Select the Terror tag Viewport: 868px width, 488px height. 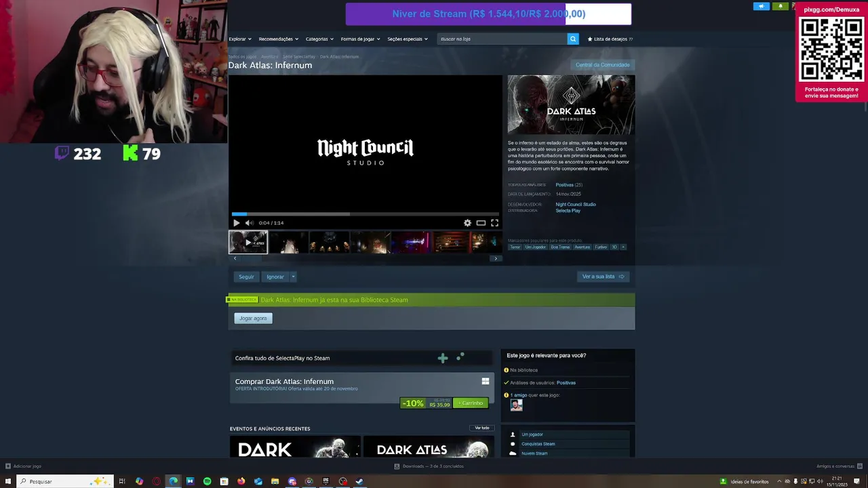tap(515, 247)
